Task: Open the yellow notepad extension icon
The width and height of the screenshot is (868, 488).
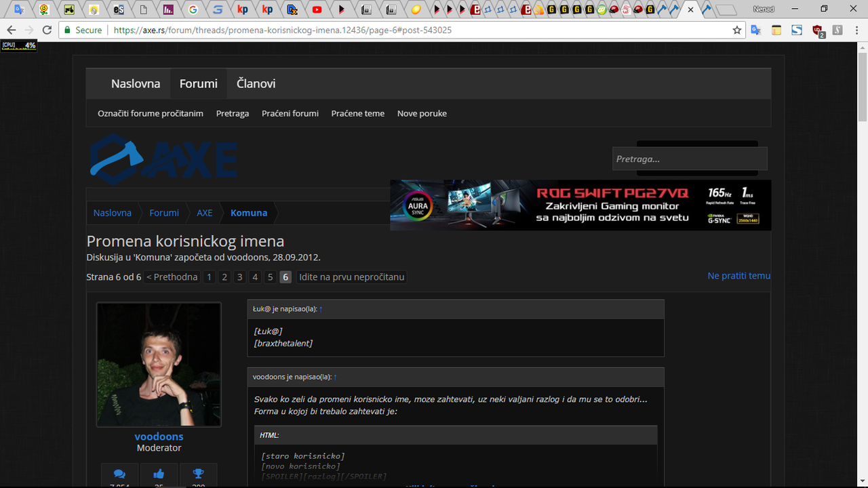Action: [x=776, y=30]
